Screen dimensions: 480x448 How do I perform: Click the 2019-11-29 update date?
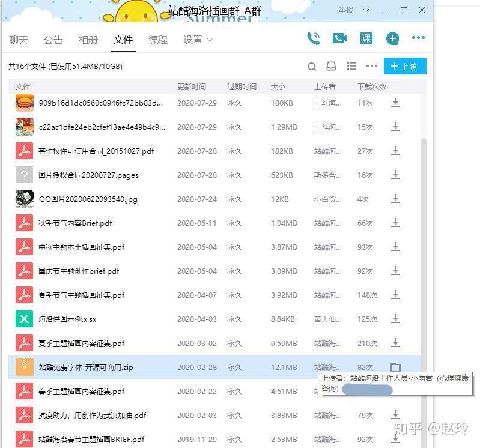(197, 439)
